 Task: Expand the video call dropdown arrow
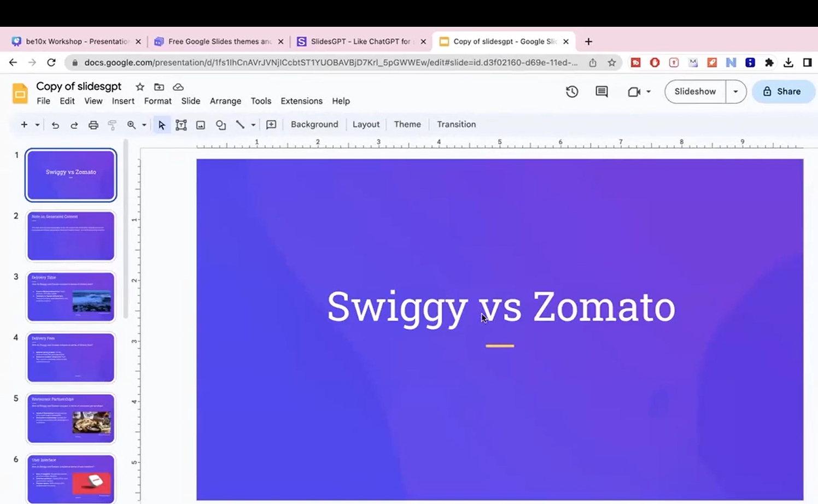coord(648,92)
